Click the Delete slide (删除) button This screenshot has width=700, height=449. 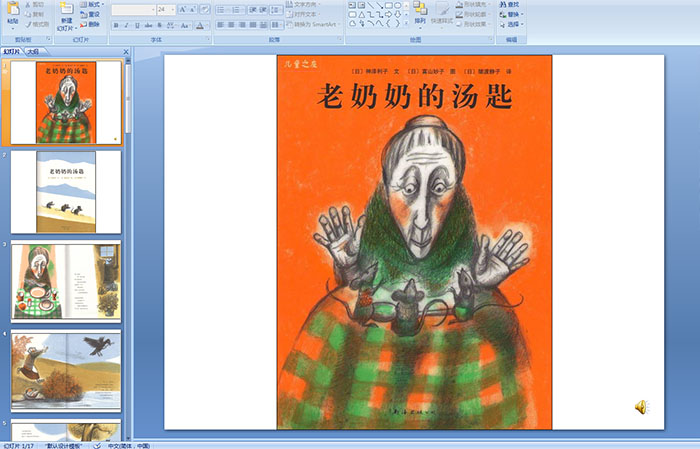pyautogui.click(x=90, y=24)
